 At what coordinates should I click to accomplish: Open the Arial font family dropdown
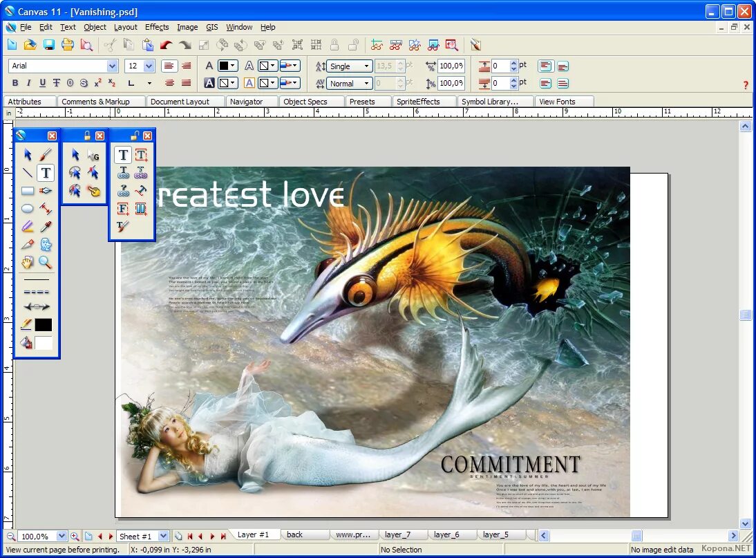coord(112,66)
